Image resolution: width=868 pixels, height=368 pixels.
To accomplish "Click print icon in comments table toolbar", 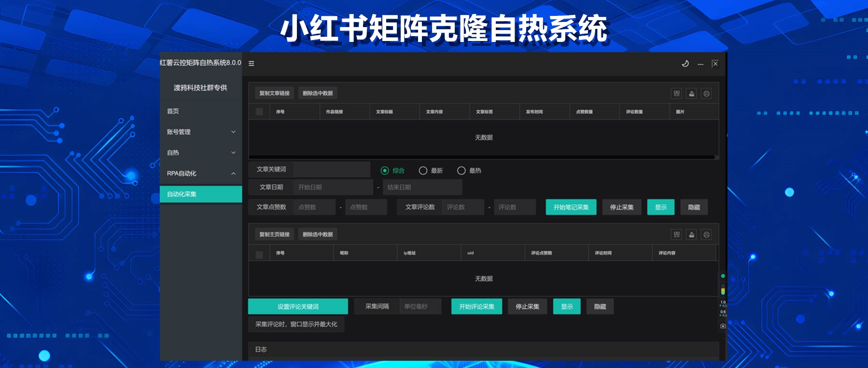I will (x=706, y=235).
